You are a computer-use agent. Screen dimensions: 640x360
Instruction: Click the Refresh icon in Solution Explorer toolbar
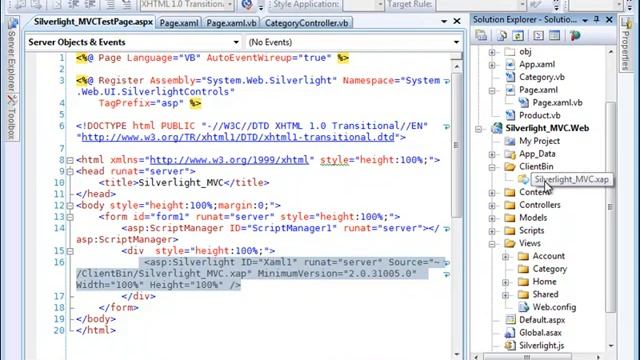(518, 36)
